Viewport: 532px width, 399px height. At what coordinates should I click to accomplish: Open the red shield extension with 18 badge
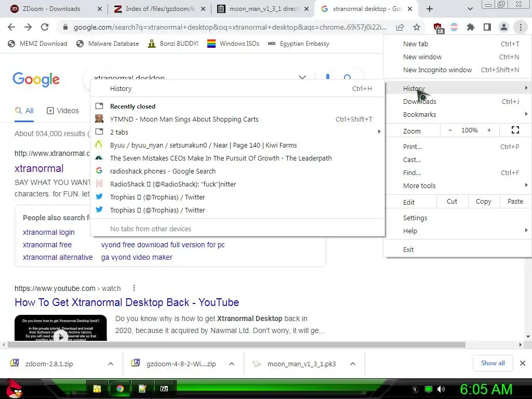click(438, 28)
